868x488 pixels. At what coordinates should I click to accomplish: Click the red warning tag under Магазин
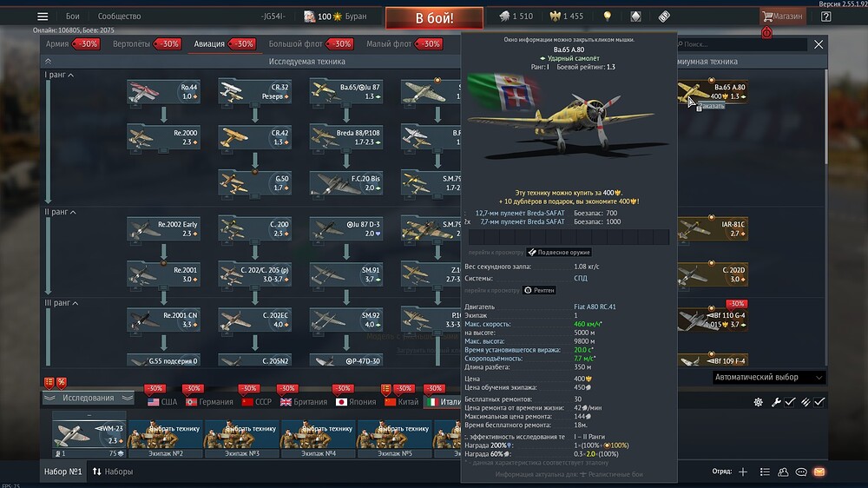(766, 33)
